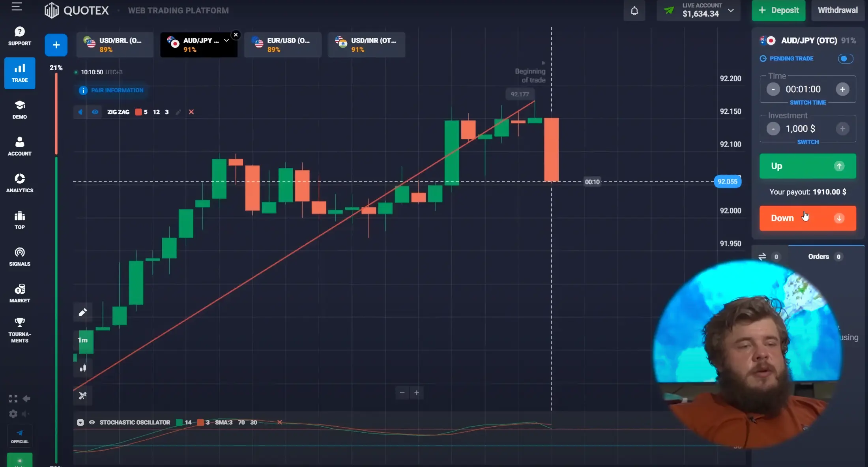Switch to the USD/BRL asset tab
The height and width of the screenshot is (467, 868).
click(x=115, y=45)
